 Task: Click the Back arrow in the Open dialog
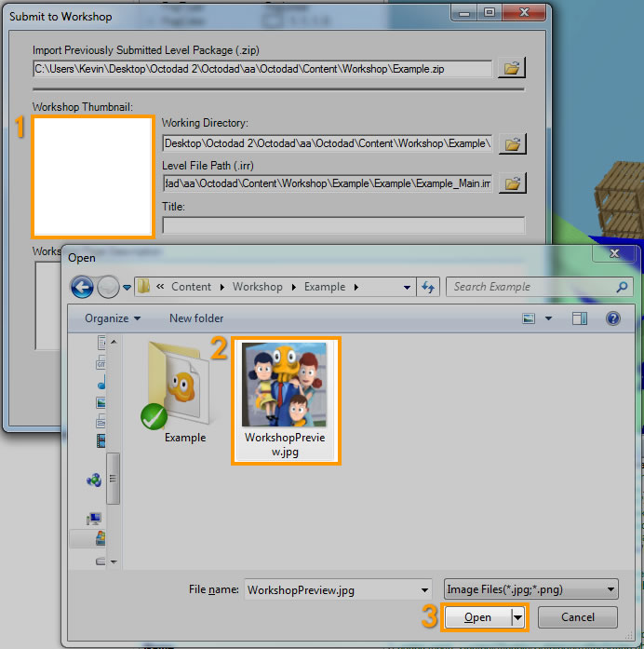82,287
